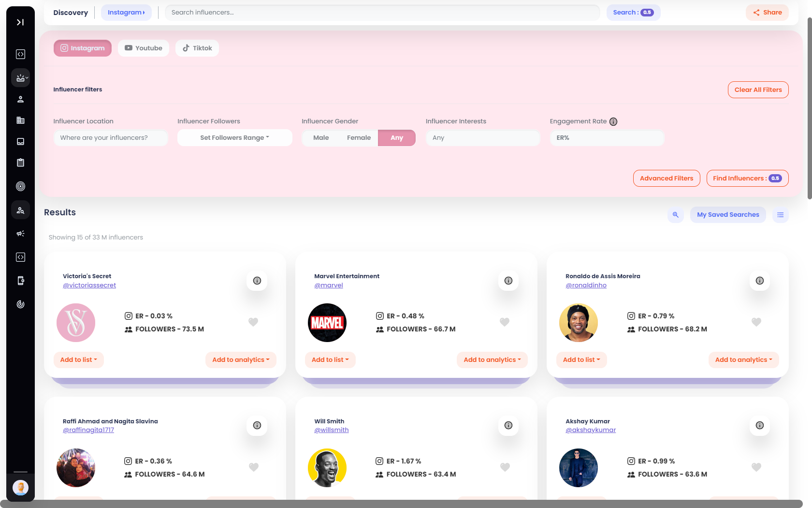
Task: Select Female gender filter
Action: [x=359, y=138]
